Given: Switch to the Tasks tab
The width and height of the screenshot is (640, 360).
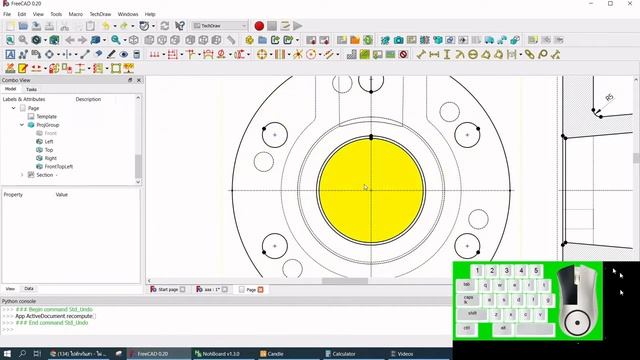Looking at the screenshot, I should (31, 89).
